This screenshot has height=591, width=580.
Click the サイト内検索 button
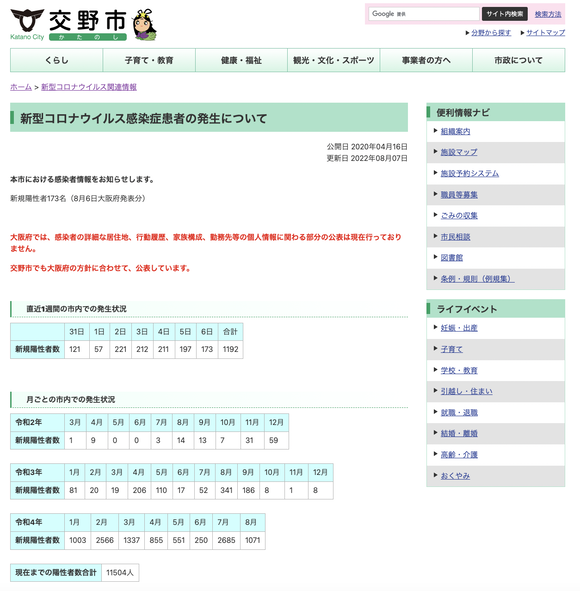click(505, 14)
